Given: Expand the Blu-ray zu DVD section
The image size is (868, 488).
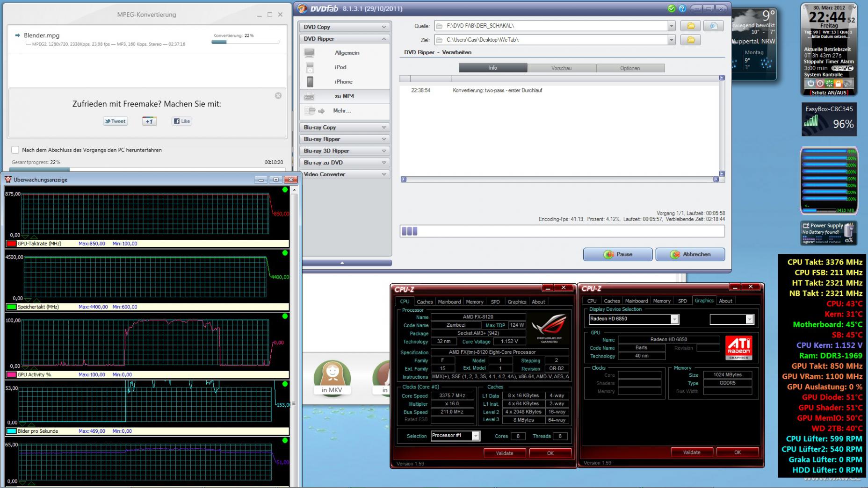Looking at the screenshot, I should (344, 163).
